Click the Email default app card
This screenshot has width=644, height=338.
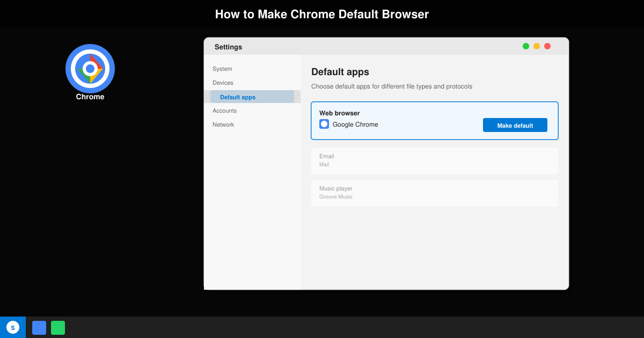pyautogui.click(x=435, y=161)
